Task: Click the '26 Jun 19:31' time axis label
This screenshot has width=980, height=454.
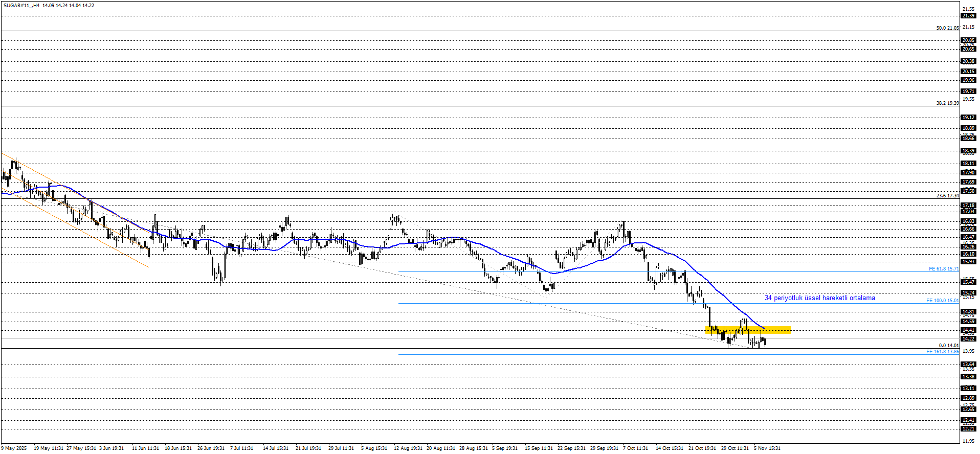Action: (211, 448)
